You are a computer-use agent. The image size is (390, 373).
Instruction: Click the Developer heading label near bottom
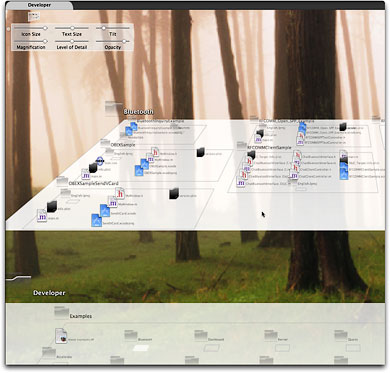coord(49,293)
